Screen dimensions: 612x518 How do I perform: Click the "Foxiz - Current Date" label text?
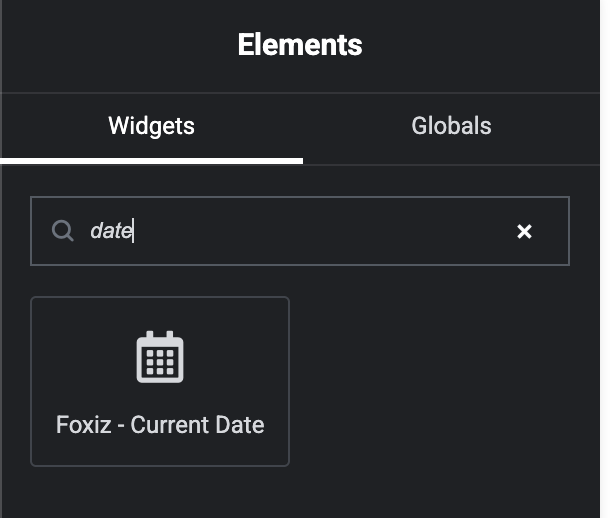point(160,424)
